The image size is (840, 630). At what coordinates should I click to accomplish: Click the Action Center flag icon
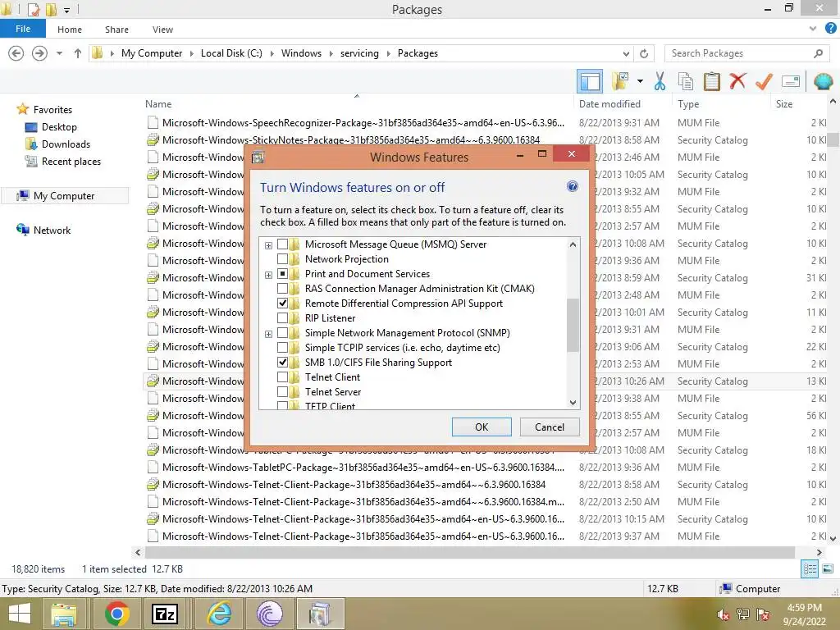pos(763,614)
